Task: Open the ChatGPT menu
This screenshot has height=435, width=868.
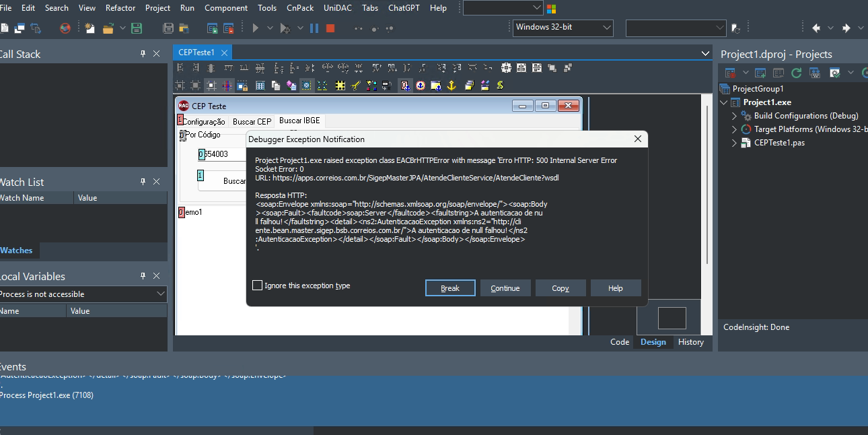Action: click(x=404, y=8)
